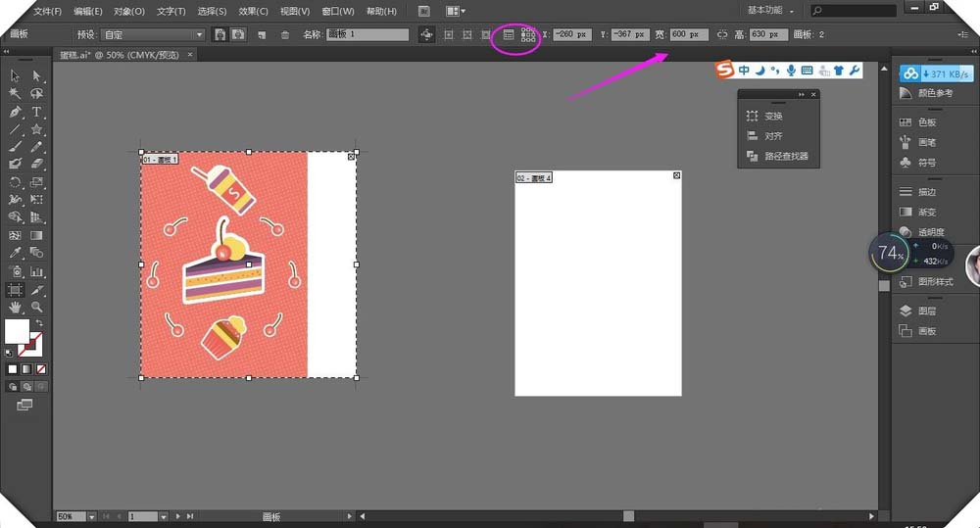This screenshot has width=980, height=528.
Task: Select the Rotate tool
Action: (15, 182)
